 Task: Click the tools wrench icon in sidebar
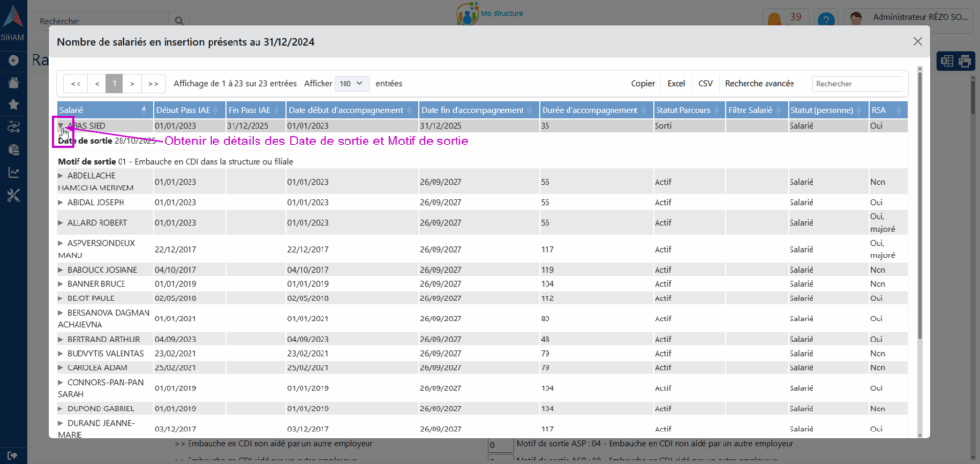pyautogui.click(x=13, y=195)
